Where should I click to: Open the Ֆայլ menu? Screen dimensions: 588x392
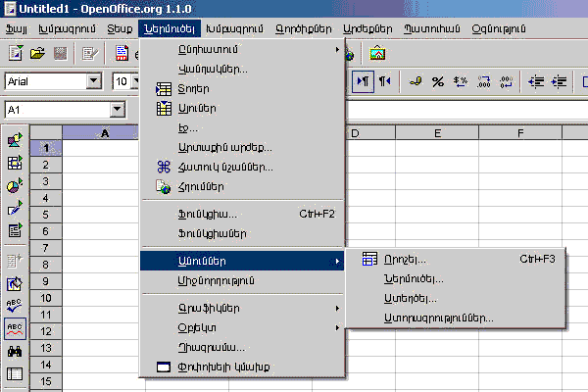point(16,28)
